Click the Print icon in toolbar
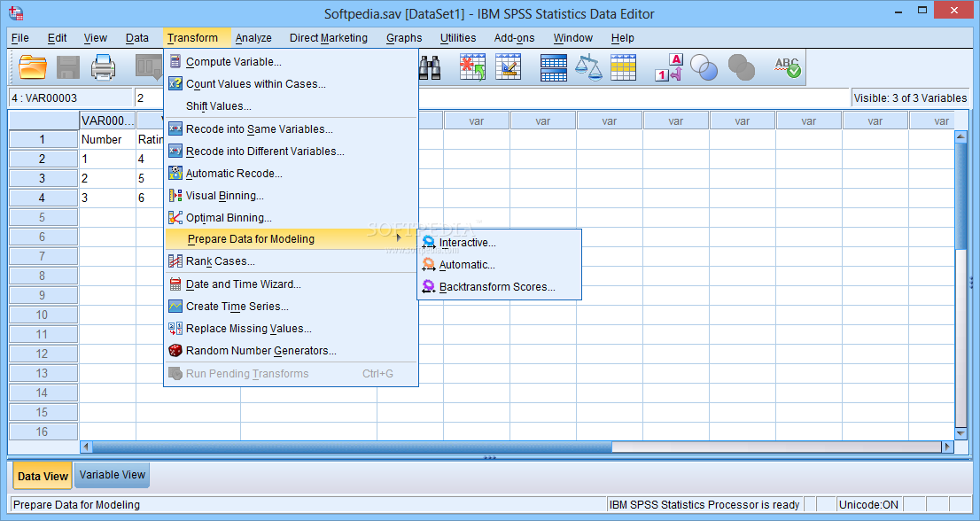 coord(103,66)
